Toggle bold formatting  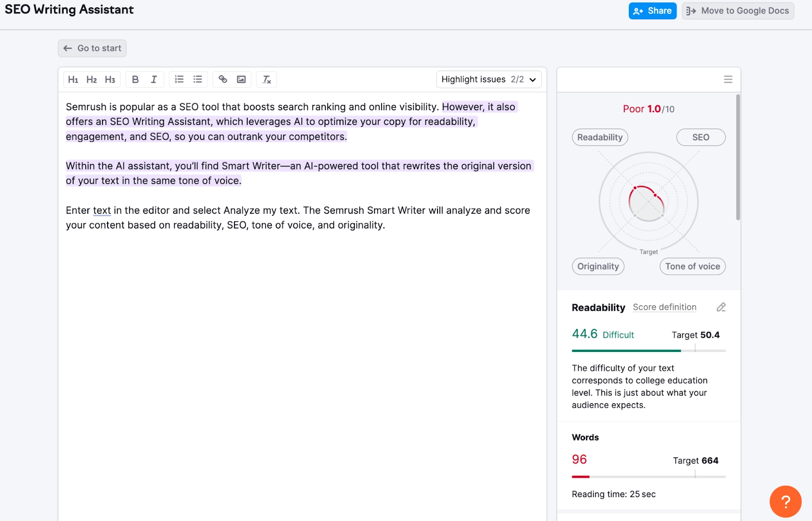click(135, 79)
